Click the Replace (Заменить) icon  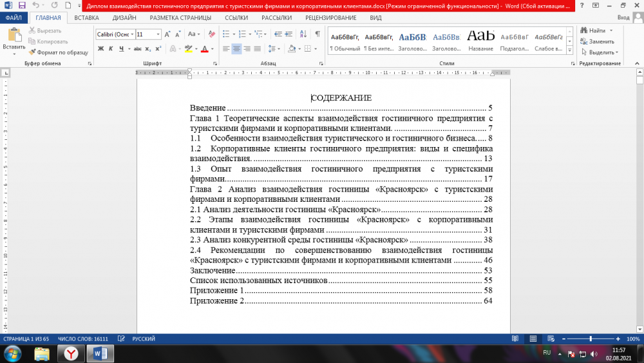(x=583, y=41)
